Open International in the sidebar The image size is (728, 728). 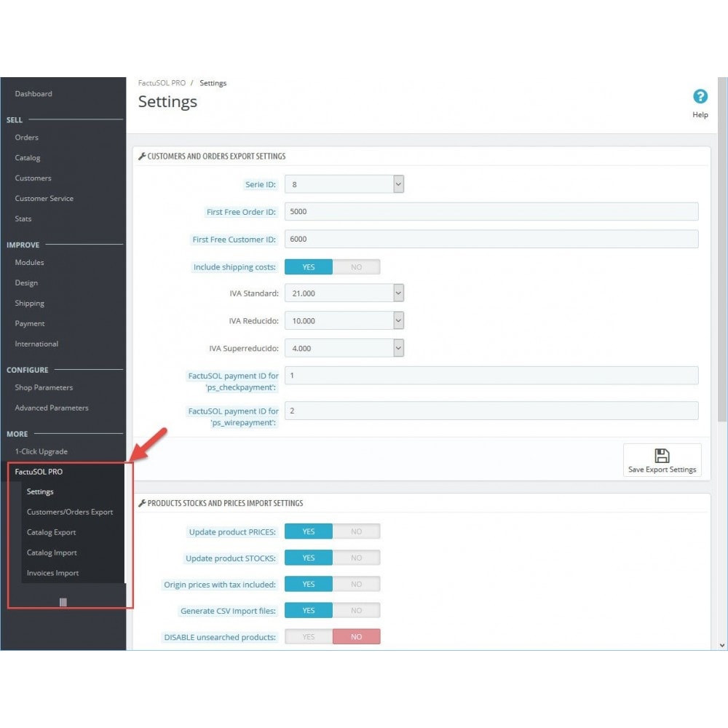[36, 344]
